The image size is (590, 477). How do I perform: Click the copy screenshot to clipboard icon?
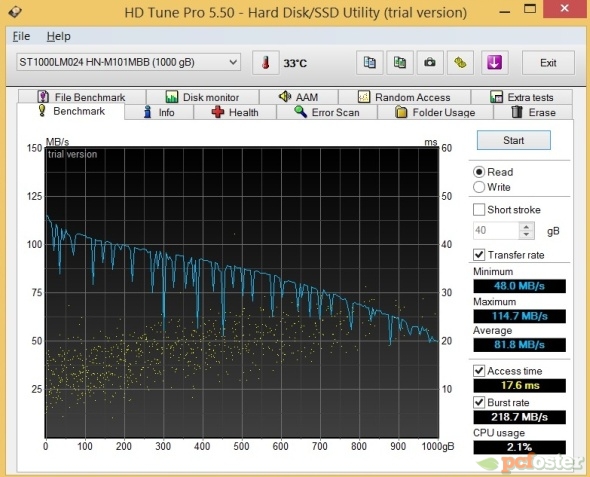click(400, 62)
